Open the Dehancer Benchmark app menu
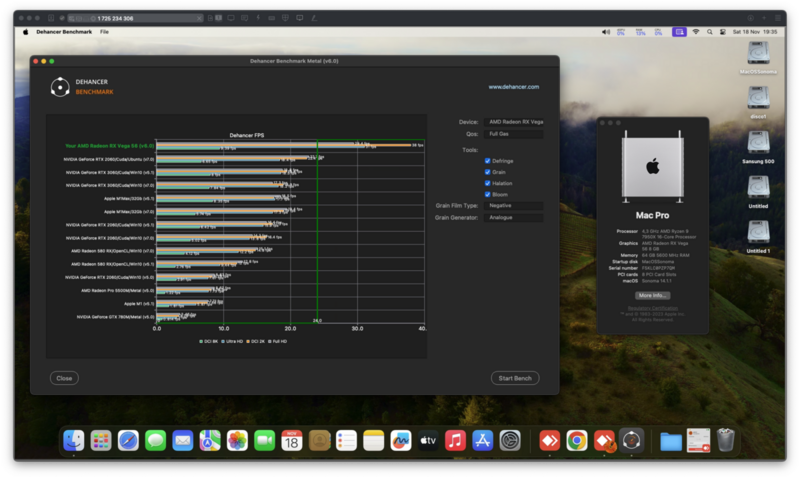This screenshot has width=800, height=478. [x=63, y=32]
